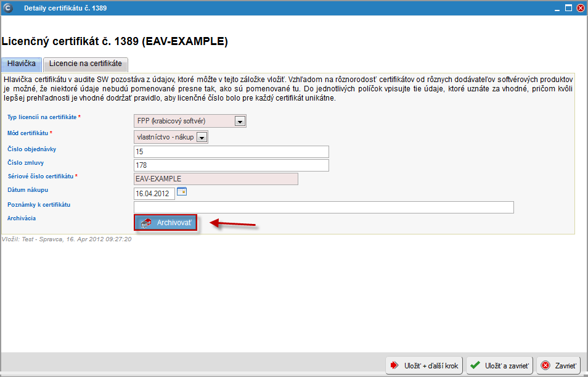
Task: Click the Zavrieť button
Action: pos(559,365)
